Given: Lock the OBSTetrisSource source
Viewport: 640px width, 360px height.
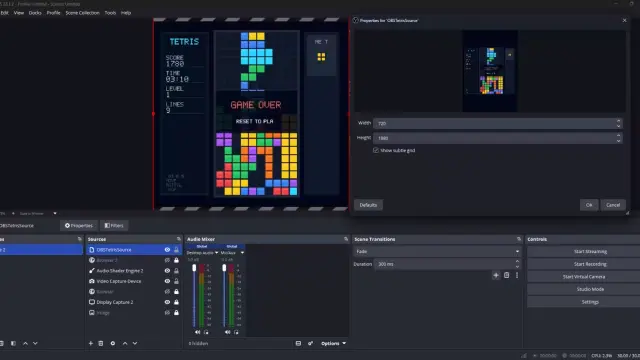Looking at the screenshot, I should pos(176,249).
